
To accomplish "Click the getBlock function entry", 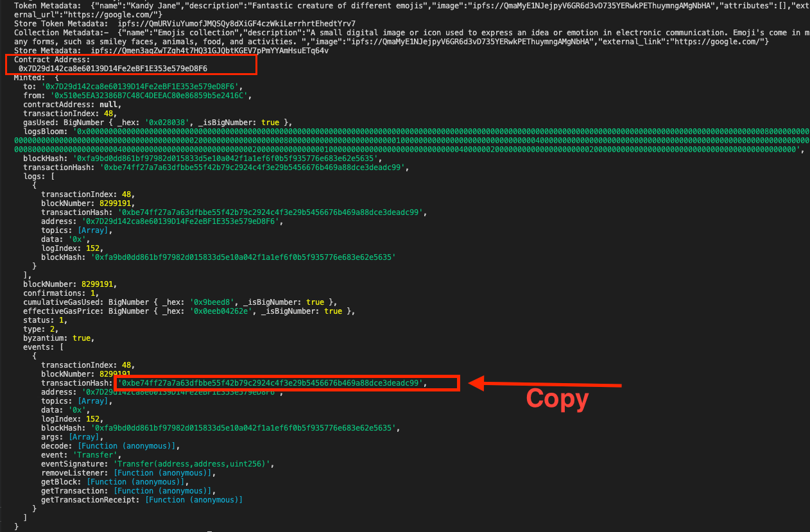I will pos(136,481).
